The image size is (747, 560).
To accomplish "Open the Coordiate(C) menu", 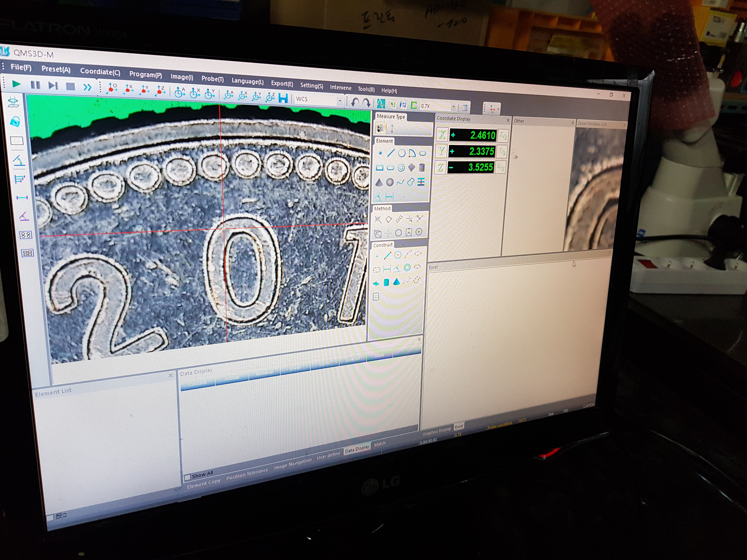I will pyautogui.click(x=100, y=72).
